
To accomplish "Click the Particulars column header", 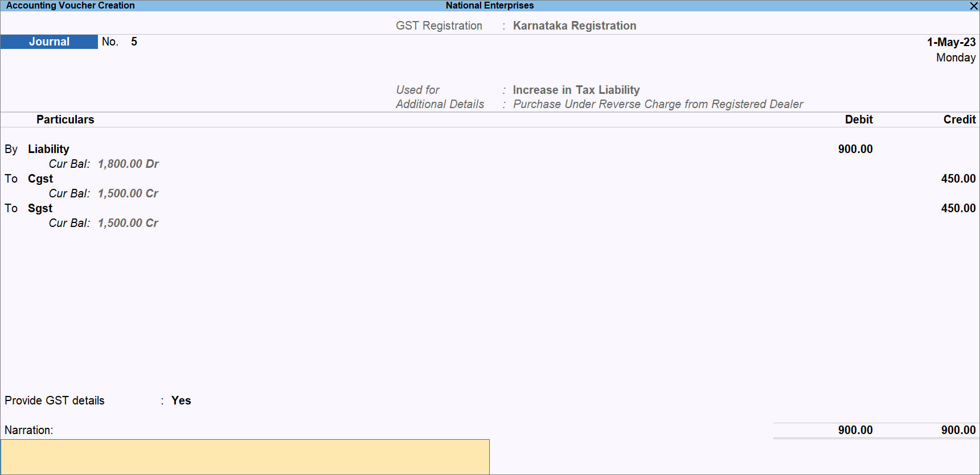I will point(65,119).
